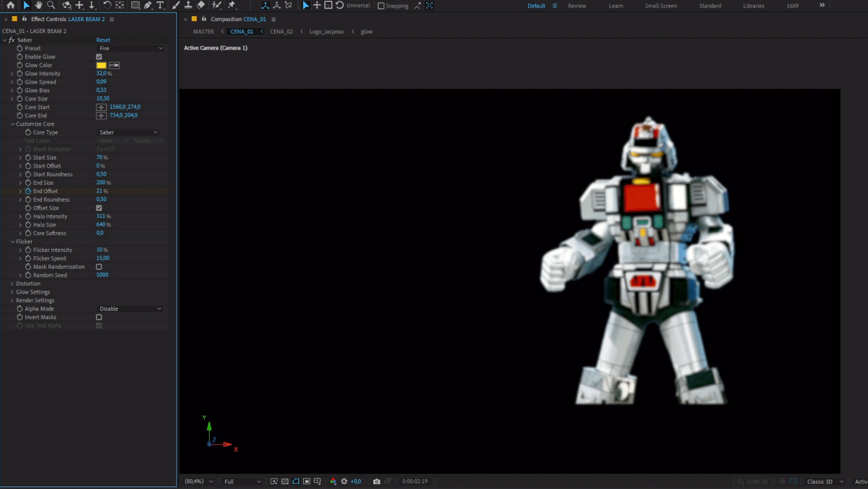Select the Zoom magnifier tool
This screenshot has height=489, width=868.
[51, 5]
